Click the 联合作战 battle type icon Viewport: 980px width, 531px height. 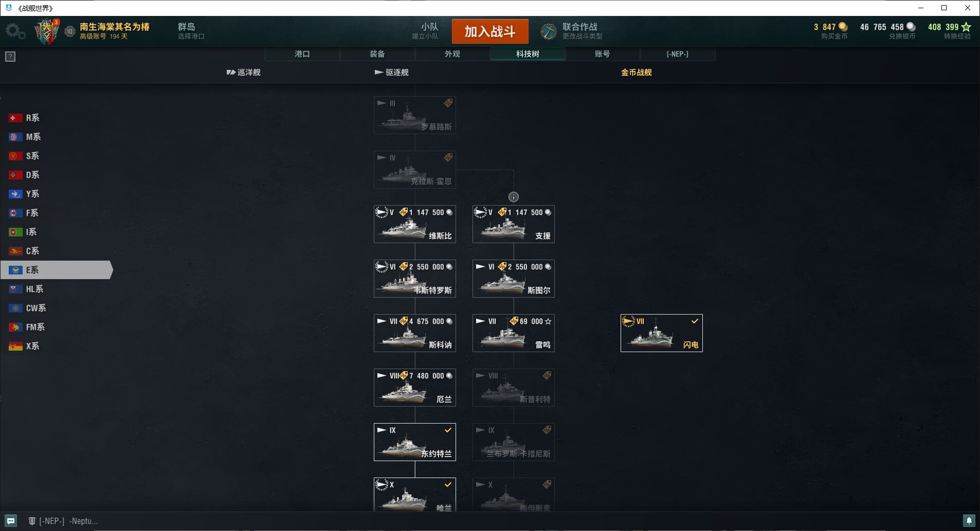549,31
